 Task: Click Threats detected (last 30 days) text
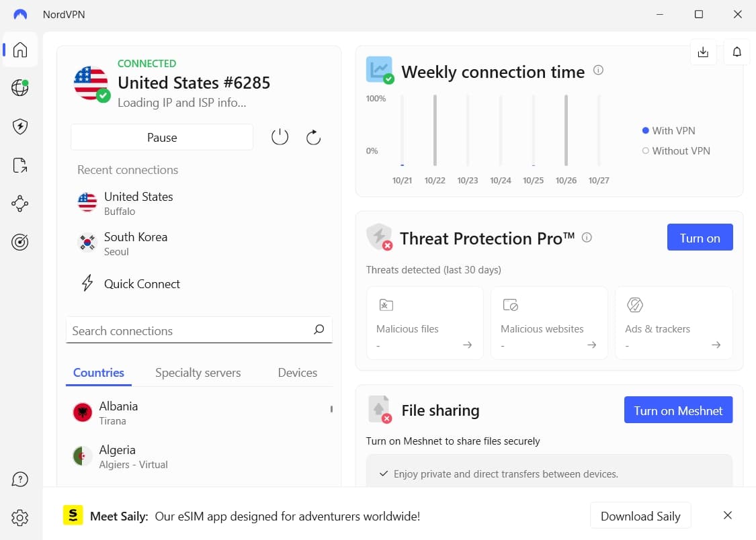click(433, 270)
